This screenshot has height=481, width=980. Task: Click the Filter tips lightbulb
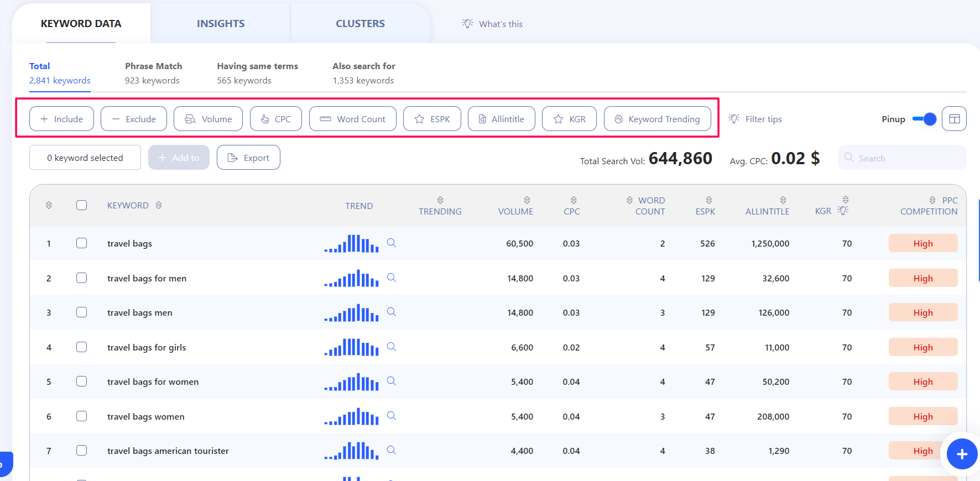point(734,119)
